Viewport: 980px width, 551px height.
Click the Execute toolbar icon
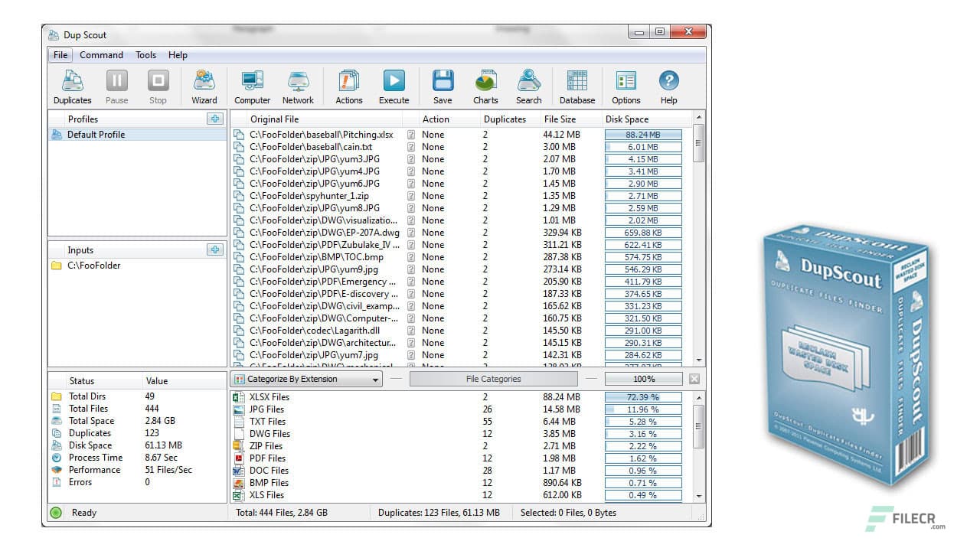pos(394,86)
